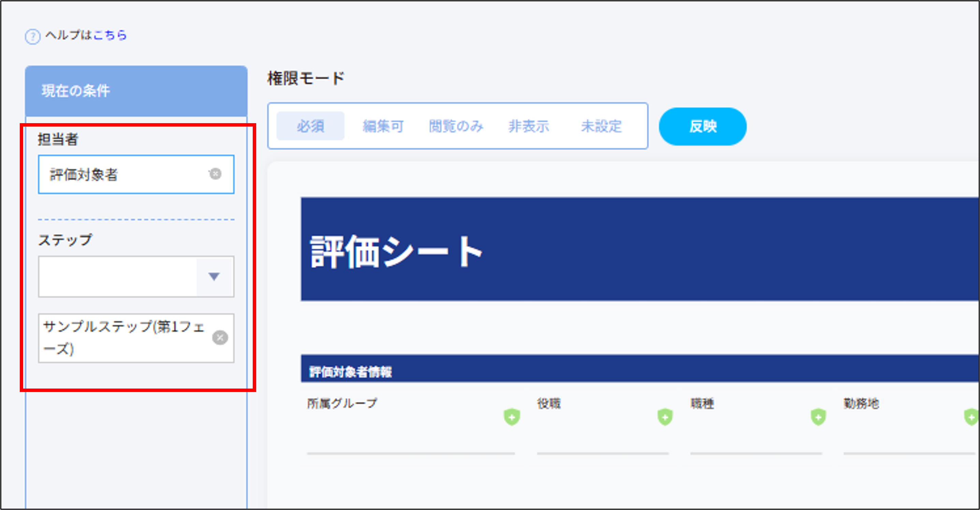This screenshot has width=980, height=510.
Task: Click the 反映 button
Action: [x=702, y=126]
